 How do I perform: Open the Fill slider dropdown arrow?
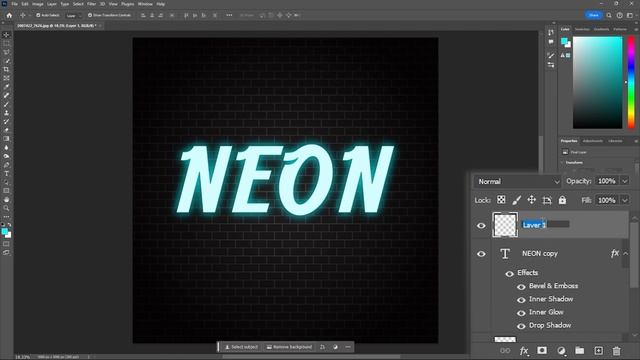click(x=624, y=200)
